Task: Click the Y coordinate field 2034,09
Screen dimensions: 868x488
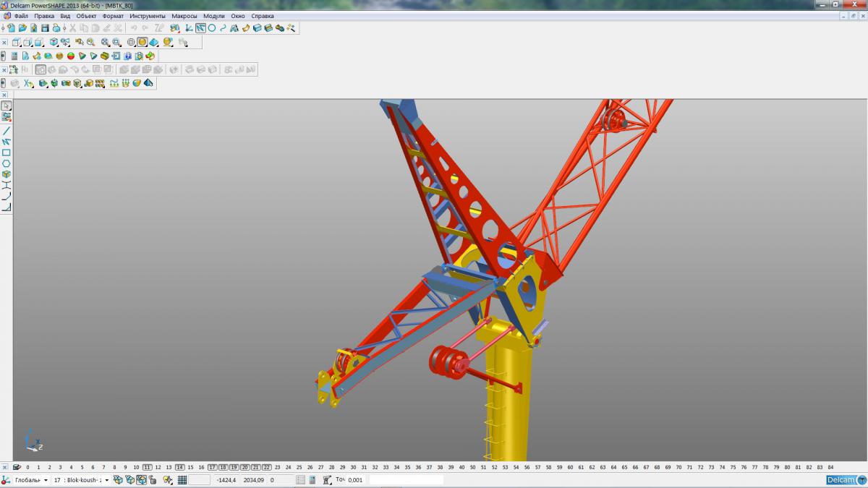Action: [x=253, y=479]
